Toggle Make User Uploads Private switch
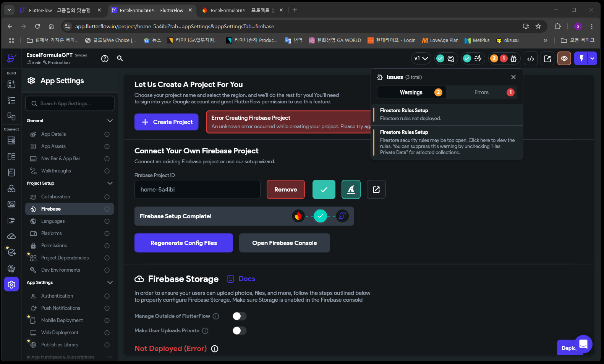 240,331
